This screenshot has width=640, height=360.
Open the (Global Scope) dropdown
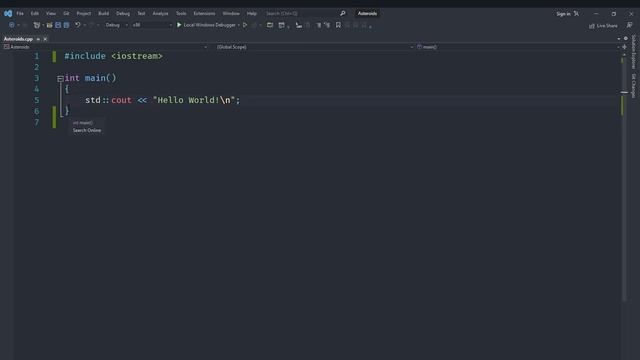315,47
